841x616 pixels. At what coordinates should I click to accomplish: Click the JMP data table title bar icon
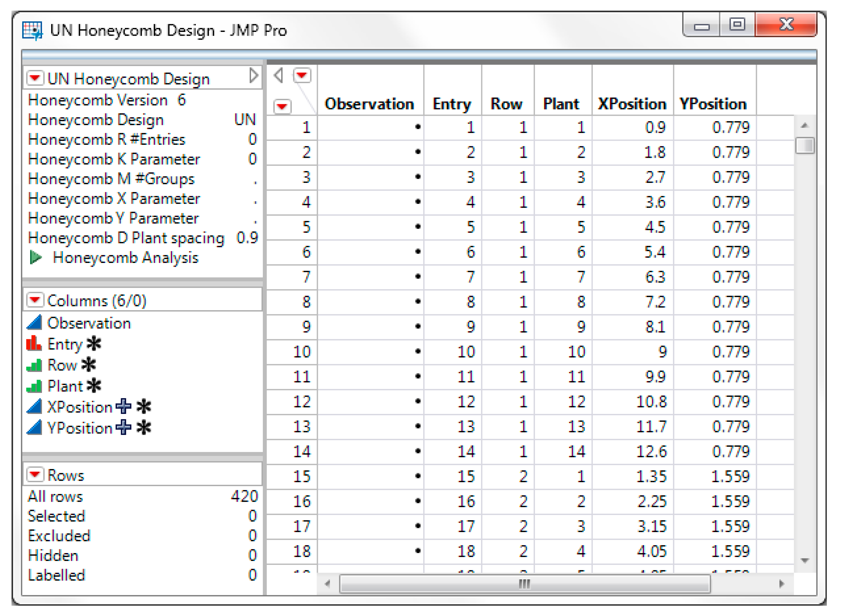pyautogui.click(x=32, y=30)
